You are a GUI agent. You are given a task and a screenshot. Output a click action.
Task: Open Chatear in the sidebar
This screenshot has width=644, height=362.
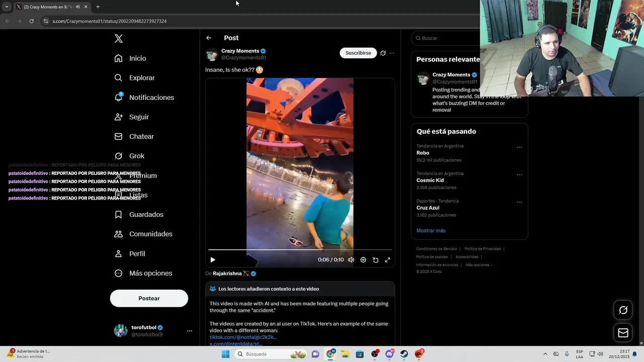click(134, 136)
